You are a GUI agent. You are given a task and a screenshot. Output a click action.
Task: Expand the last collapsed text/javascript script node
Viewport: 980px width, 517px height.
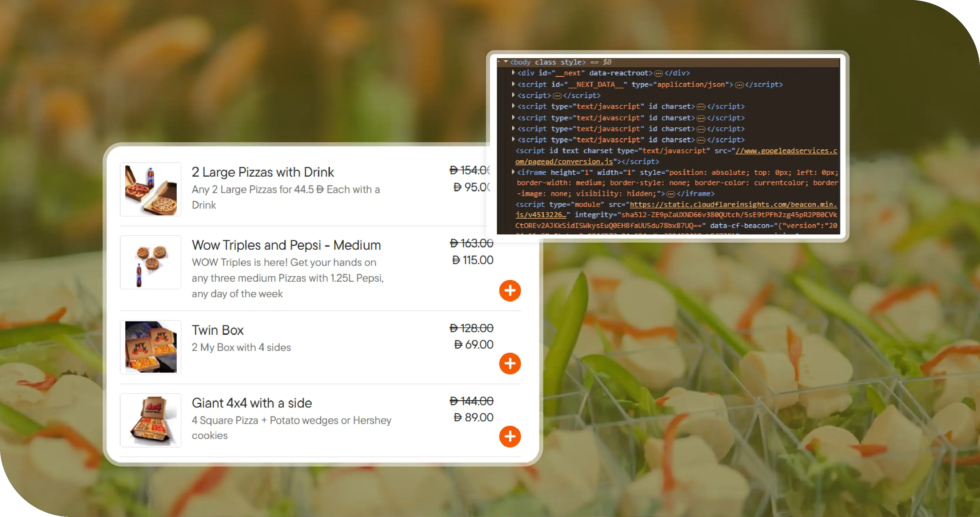click(513, 139)
